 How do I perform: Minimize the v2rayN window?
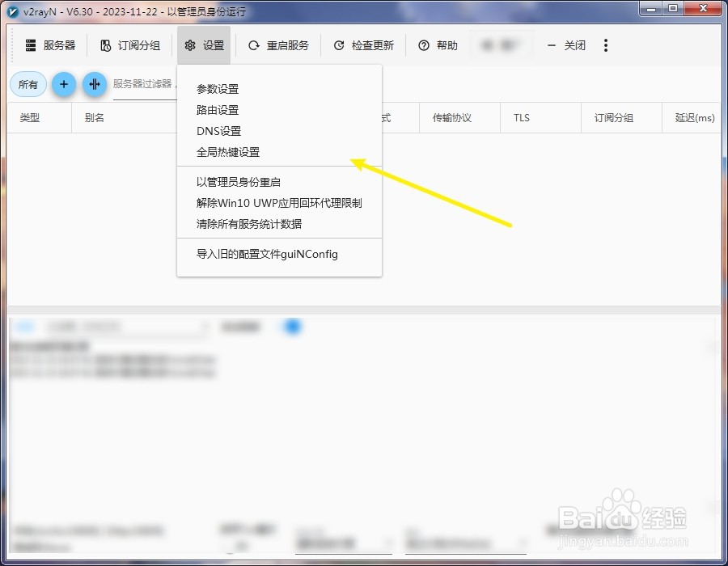click(x=651, y=9)
